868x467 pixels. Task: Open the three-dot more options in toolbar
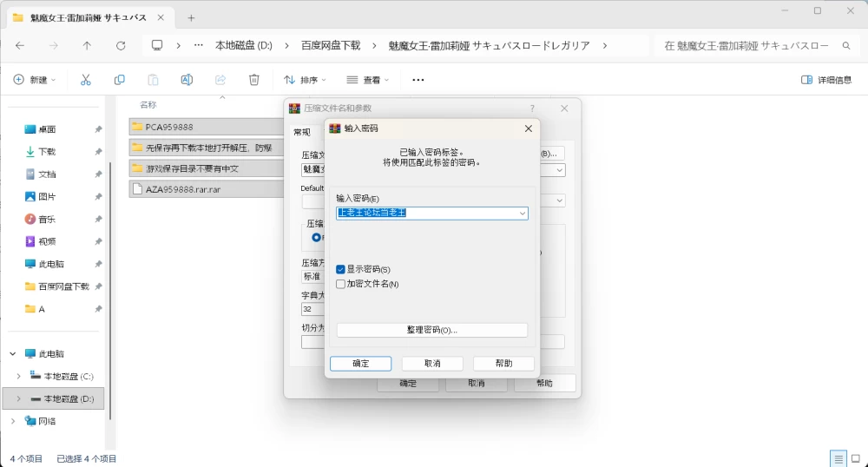tap(418, 80)
